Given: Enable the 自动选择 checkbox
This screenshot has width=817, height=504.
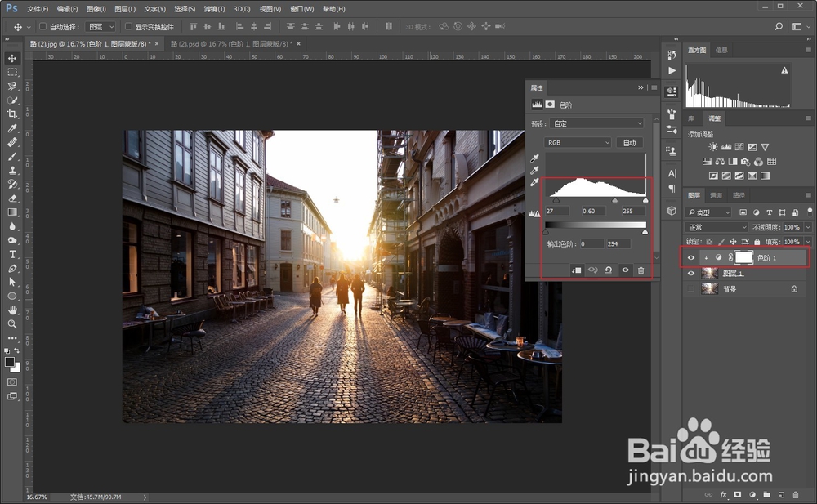Looking at the screenshot, I should [43, 27].
